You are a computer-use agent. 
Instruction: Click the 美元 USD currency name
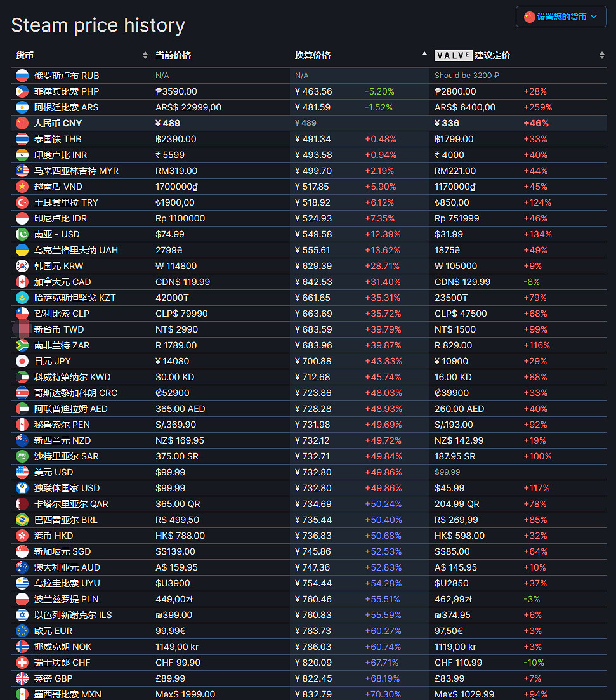click(53, 472)
